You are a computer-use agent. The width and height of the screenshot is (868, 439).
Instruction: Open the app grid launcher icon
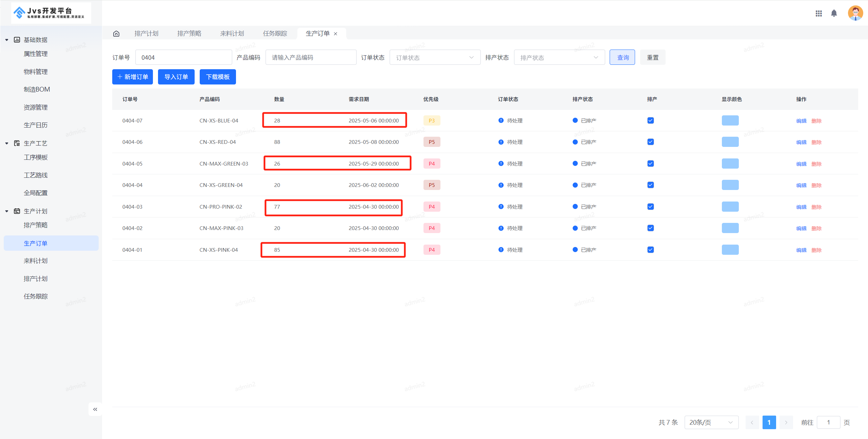pyautogui.click(x=819, y=13)
